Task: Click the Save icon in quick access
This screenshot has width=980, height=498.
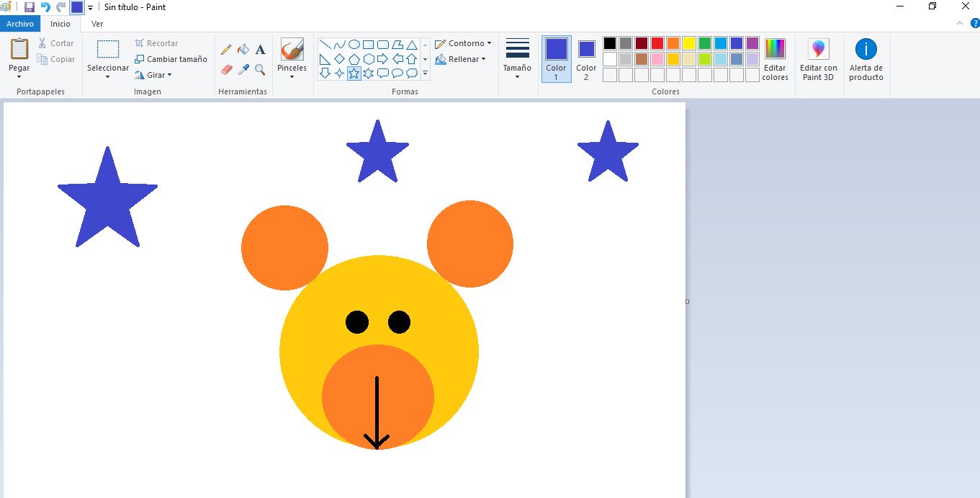Action: click(28, 7)
